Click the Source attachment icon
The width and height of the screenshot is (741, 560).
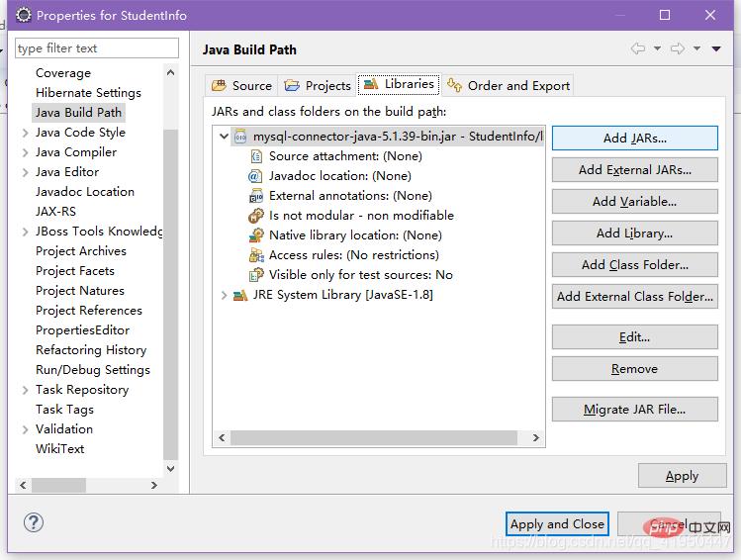click(256, 156)
